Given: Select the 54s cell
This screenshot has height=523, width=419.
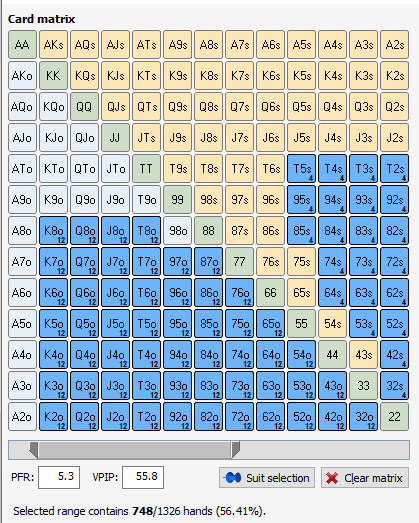Looking at the screenshot, I should (x=333, y=324).
